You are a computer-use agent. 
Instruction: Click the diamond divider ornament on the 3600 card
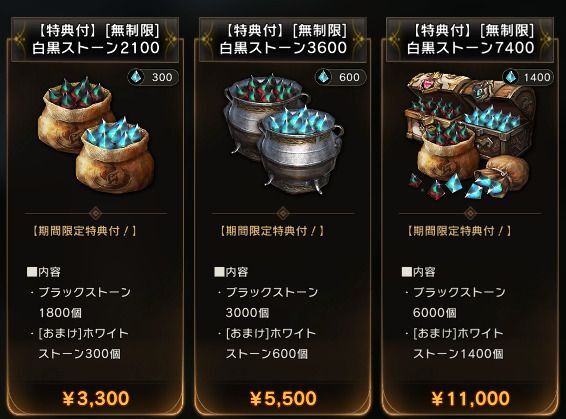point(283,213)
